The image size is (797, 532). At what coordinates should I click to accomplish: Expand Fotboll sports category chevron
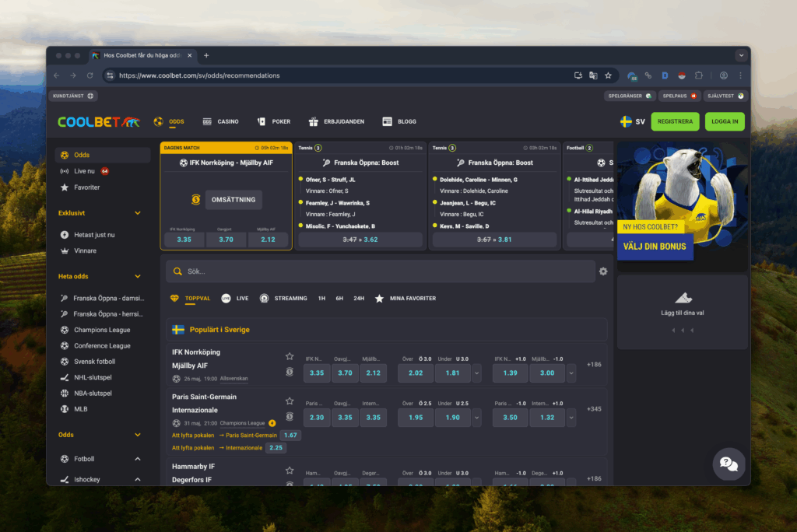[x=137, y=459]
